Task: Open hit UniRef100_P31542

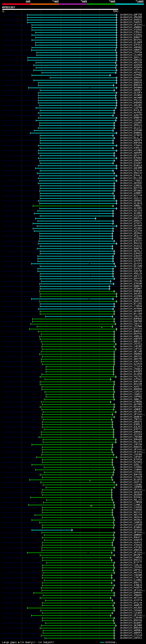Action: tap(131, 30)
